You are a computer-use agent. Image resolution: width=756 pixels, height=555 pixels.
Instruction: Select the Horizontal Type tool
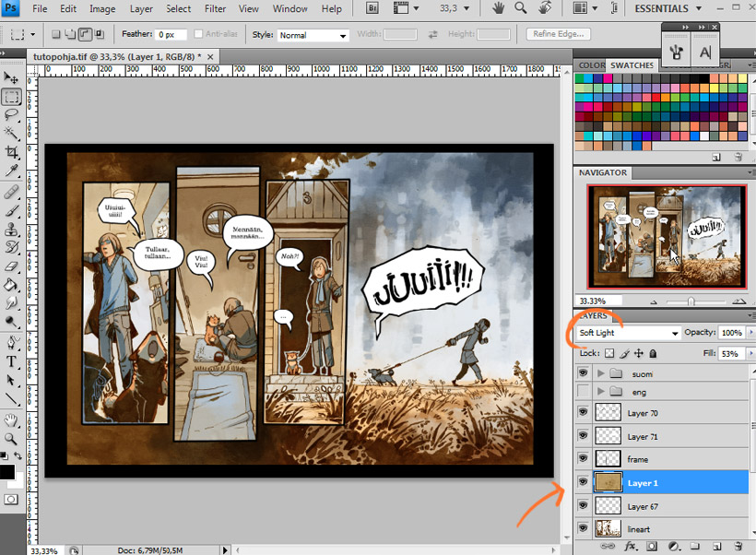tap(12, 362)
